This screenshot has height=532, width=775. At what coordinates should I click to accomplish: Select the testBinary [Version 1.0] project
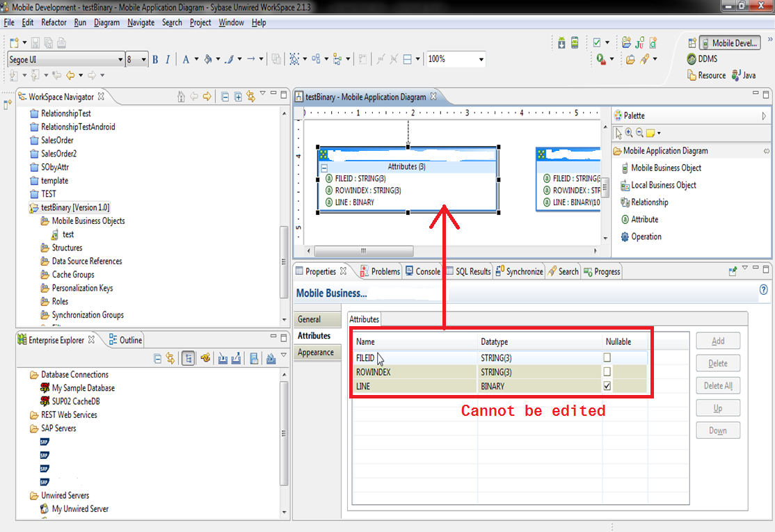[x=70, y=207]
